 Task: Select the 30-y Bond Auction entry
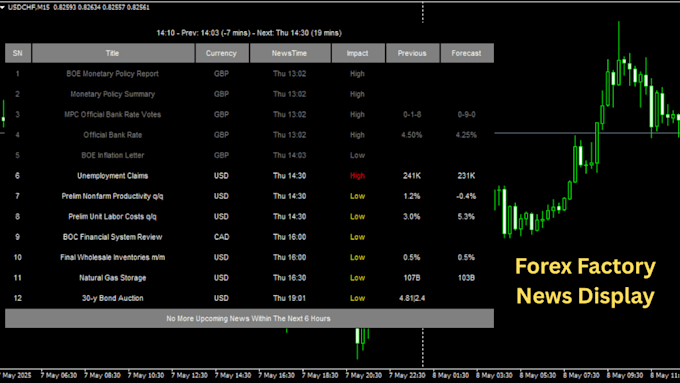coord(249,298)
